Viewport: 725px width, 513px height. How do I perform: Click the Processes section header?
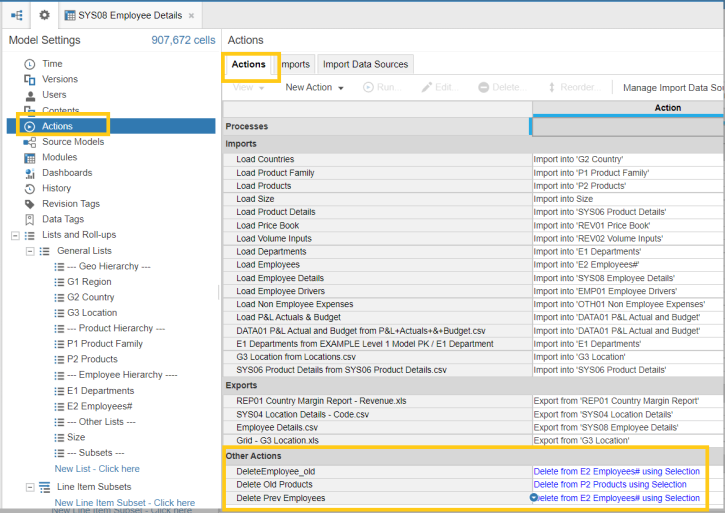click(376, 126)
